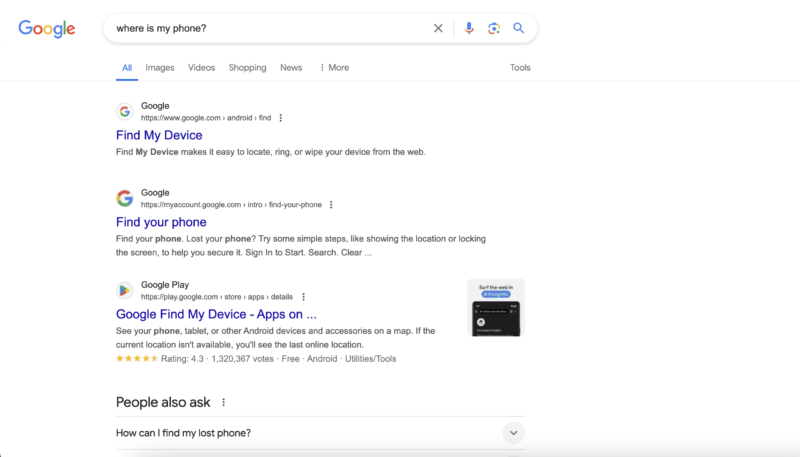Select the All tab
The image size is (800, 457).
pos(127,68)
